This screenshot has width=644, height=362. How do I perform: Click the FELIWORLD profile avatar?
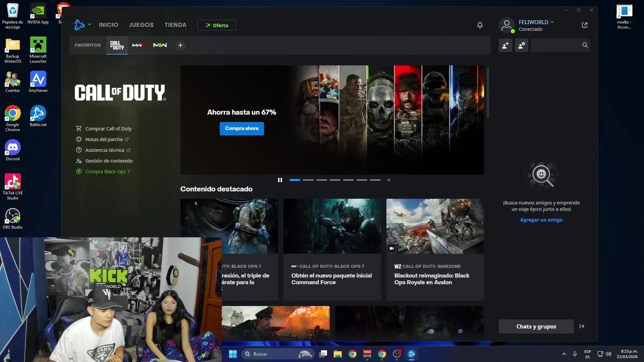[507, 25]
